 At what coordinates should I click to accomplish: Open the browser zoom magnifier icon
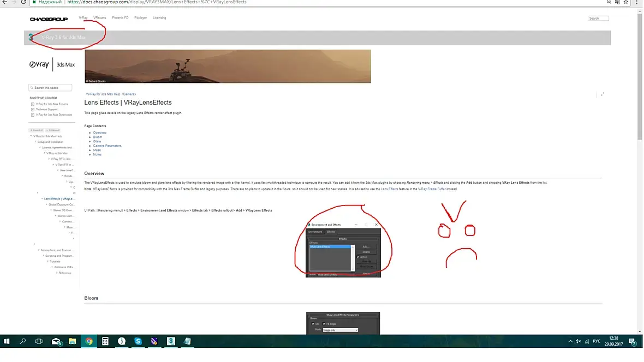click(x=609, y=2)
